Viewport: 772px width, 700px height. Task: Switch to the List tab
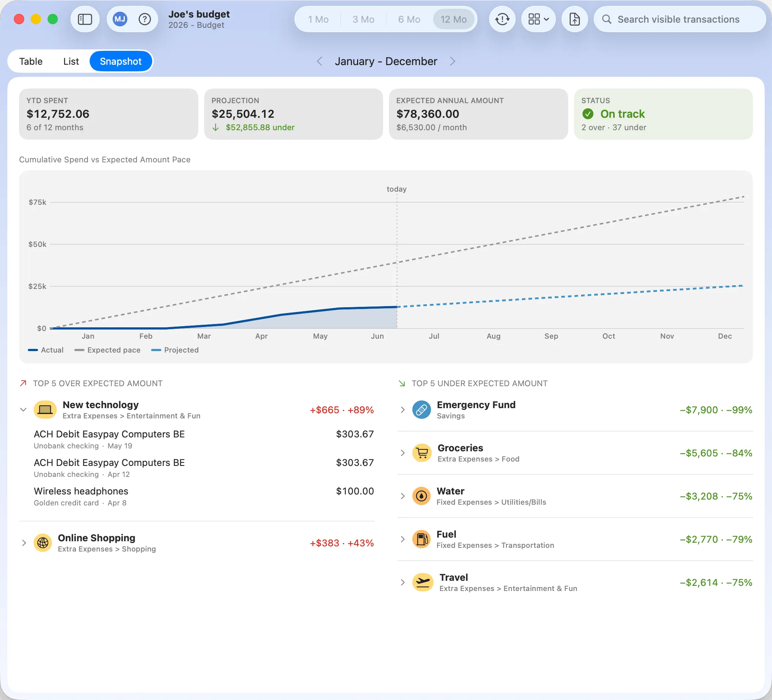(71, 61)
